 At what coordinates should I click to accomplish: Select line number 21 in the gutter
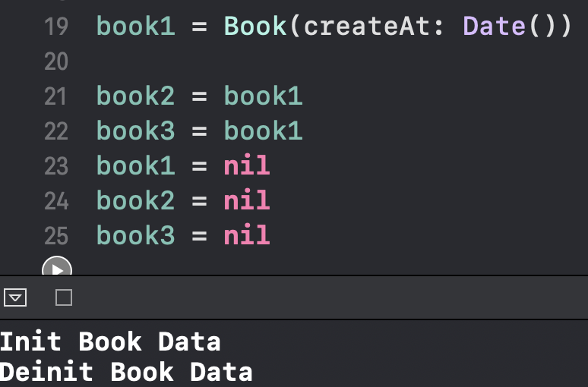click(x=56, y=96)
